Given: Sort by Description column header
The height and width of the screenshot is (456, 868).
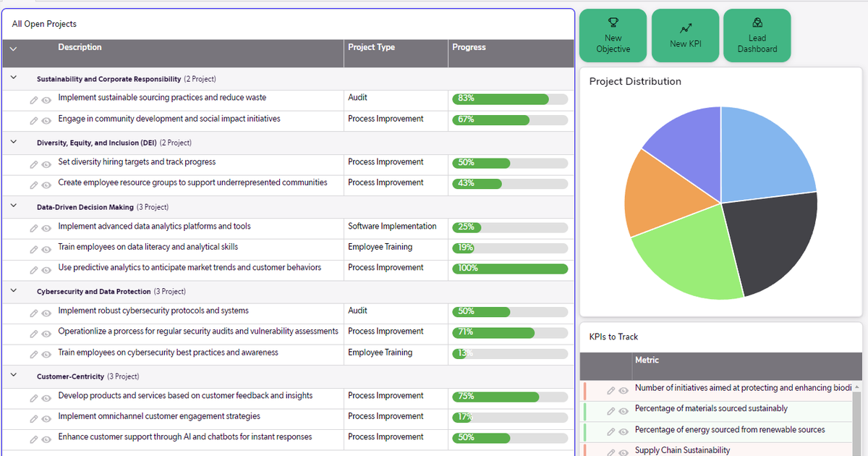Looking at the screenshot, I should [80, 48].
